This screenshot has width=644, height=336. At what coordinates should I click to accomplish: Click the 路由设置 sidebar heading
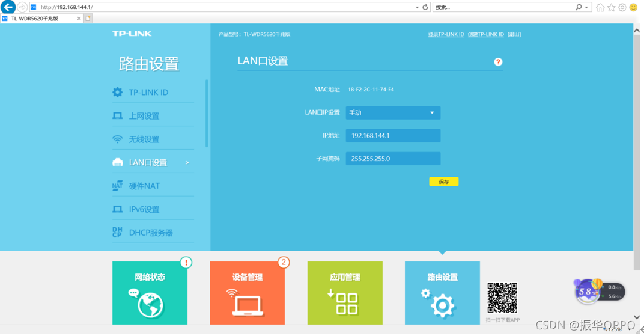tap(148, 64)
